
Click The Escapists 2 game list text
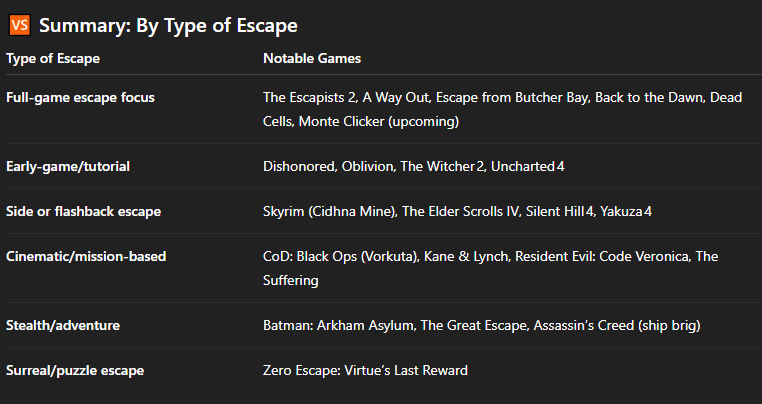(x=310, y=97)
